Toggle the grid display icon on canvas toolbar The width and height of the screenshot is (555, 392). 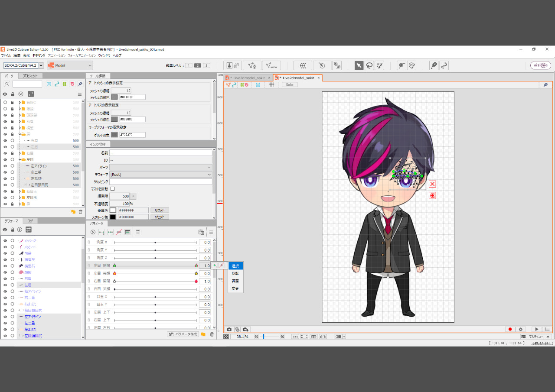tap(271, 85)
